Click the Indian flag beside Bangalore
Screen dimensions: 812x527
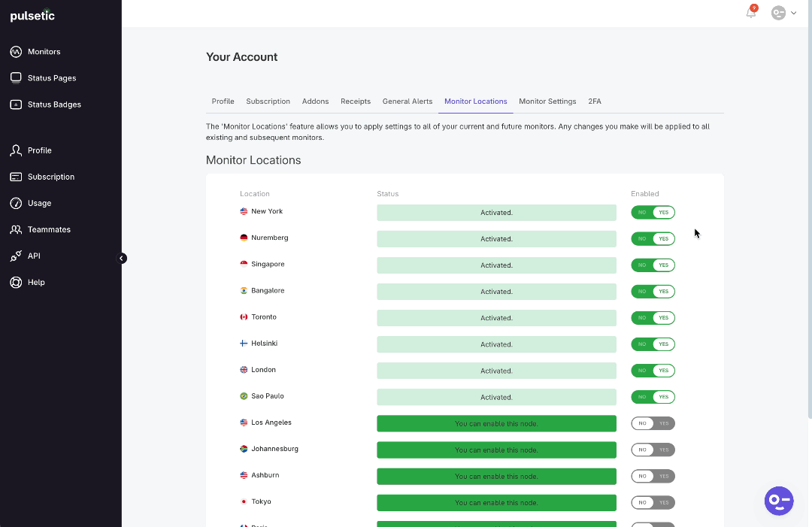[x=244, y=290]
